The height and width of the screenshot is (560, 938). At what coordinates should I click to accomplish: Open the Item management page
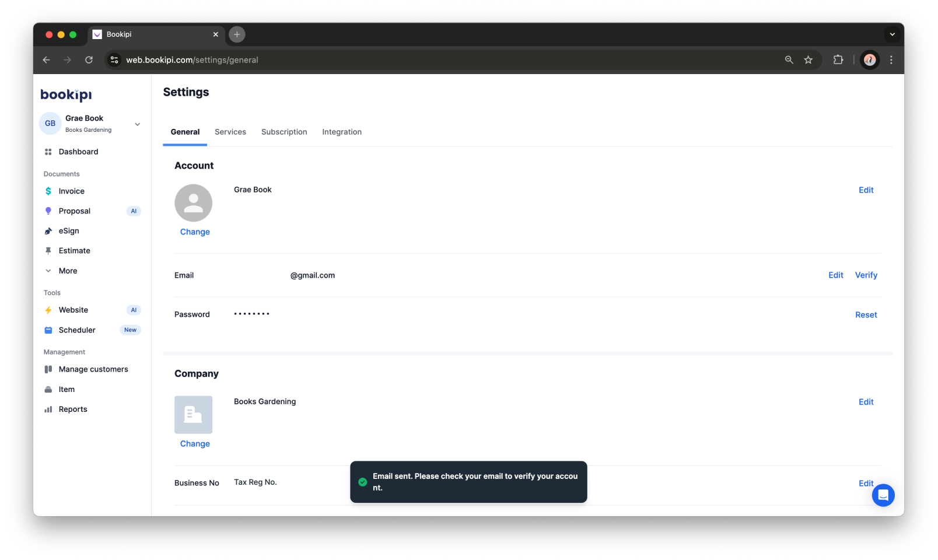coord(65,389)
